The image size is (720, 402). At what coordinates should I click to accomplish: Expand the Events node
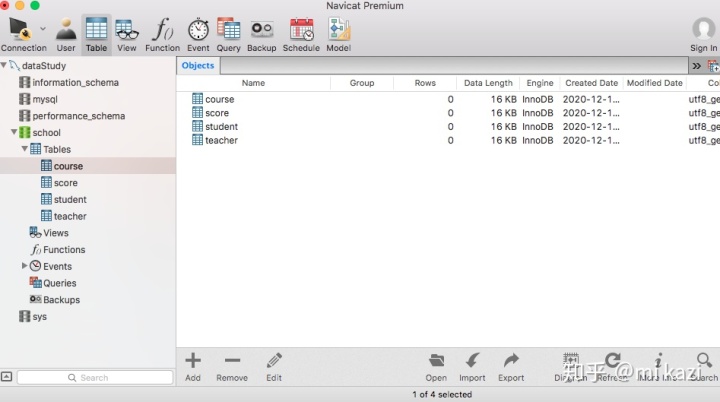point(24,266)
